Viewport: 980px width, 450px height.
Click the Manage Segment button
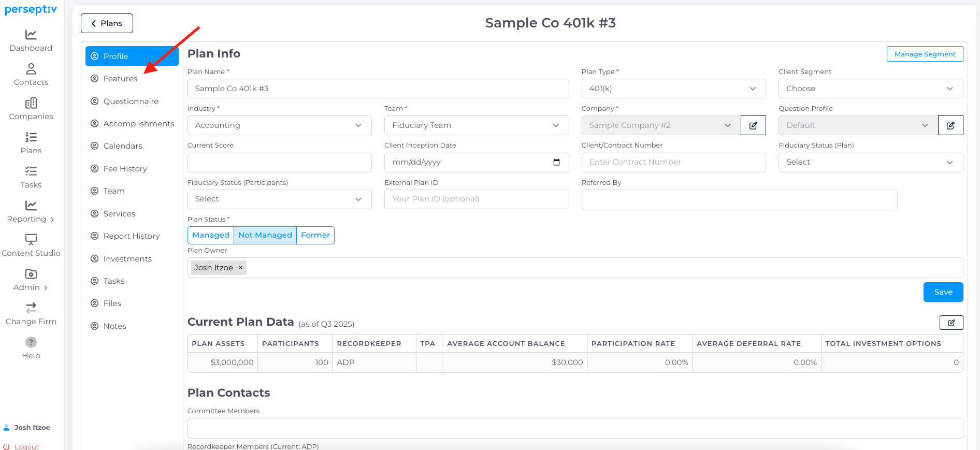[925, 54]
